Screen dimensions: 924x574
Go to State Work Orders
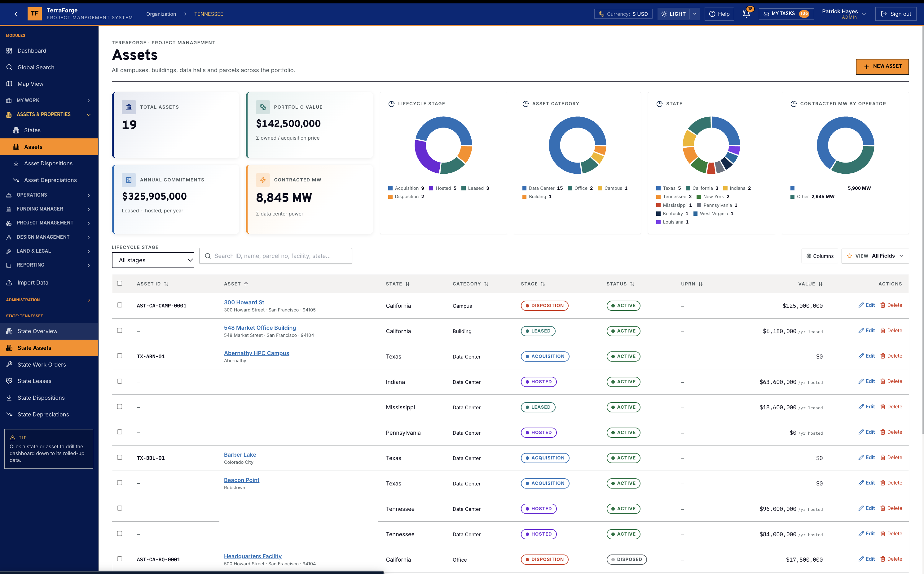(x=49, y=364)
